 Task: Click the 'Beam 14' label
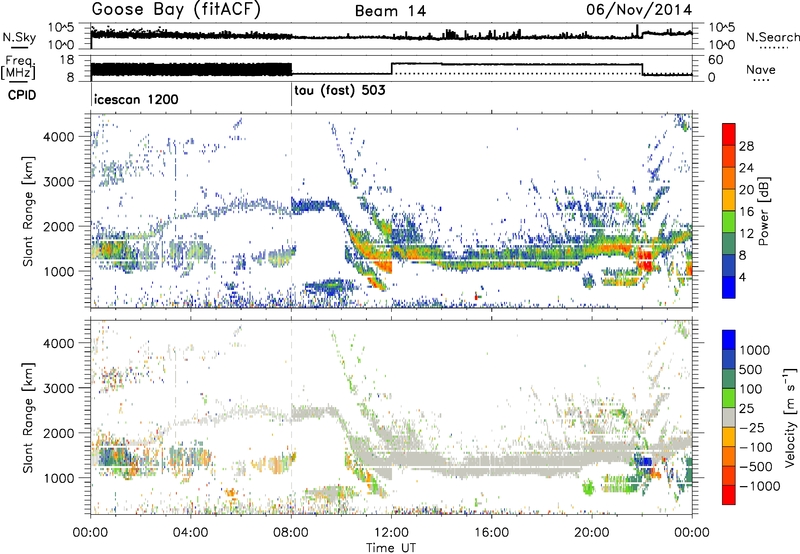pos(390,11)
